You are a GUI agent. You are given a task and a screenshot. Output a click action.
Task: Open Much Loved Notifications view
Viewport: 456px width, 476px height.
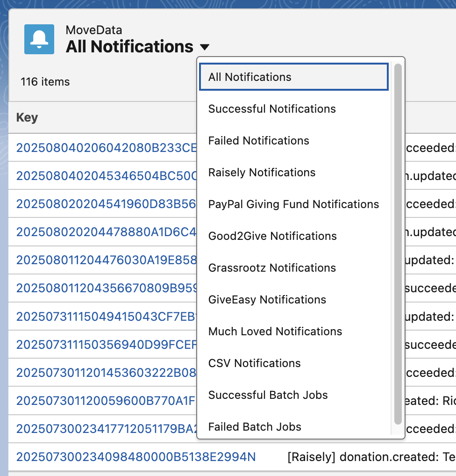pyautogui.click(x=275, y=332)
